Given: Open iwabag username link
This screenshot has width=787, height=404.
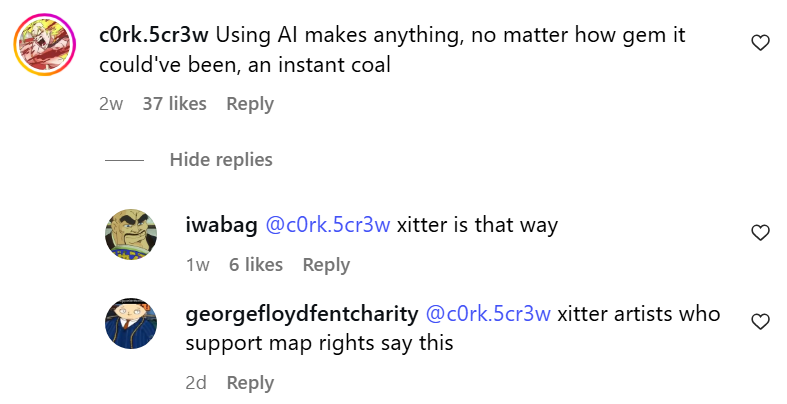Looking at the screenshot, I should click(220, 225).
